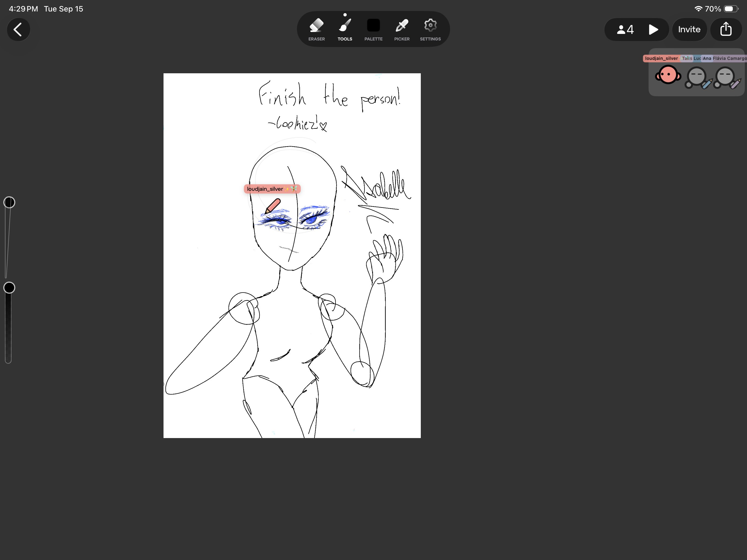Click the upper brush size slider handle
Screen dimensions: 747x560
point(9,202)
